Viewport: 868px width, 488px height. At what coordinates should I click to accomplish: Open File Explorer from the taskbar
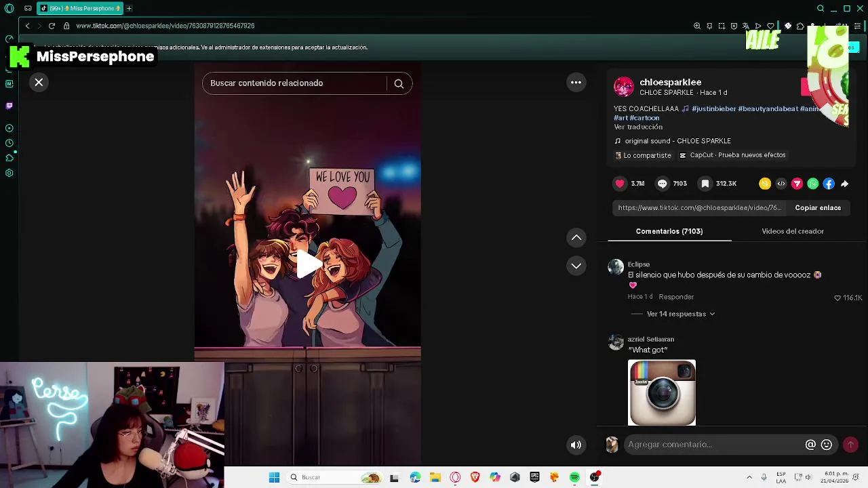(x=435, y=477)
